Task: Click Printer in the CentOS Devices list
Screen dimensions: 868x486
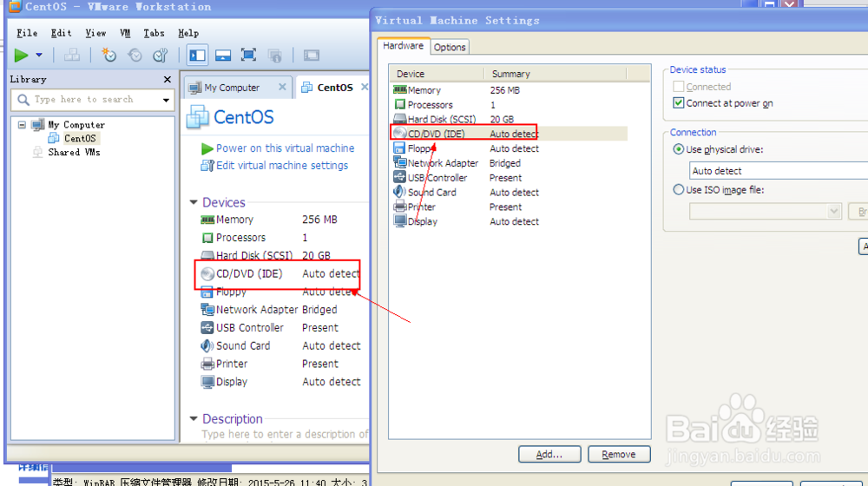Action: 232,364
